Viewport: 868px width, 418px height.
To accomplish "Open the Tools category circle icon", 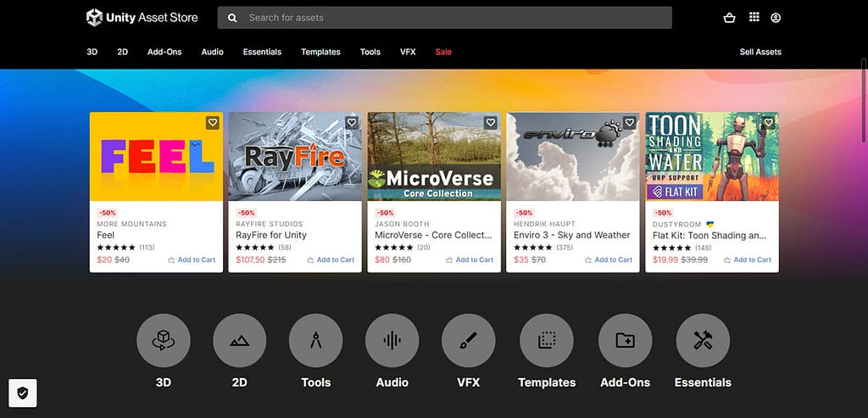I will (315, 340).
